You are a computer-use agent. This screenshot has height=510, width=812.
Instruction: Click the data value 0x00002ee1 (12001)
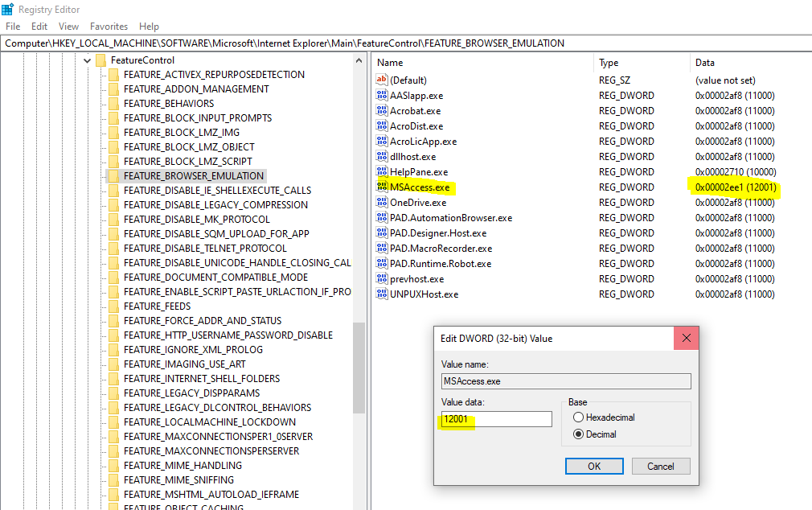(x=736, y=187)
